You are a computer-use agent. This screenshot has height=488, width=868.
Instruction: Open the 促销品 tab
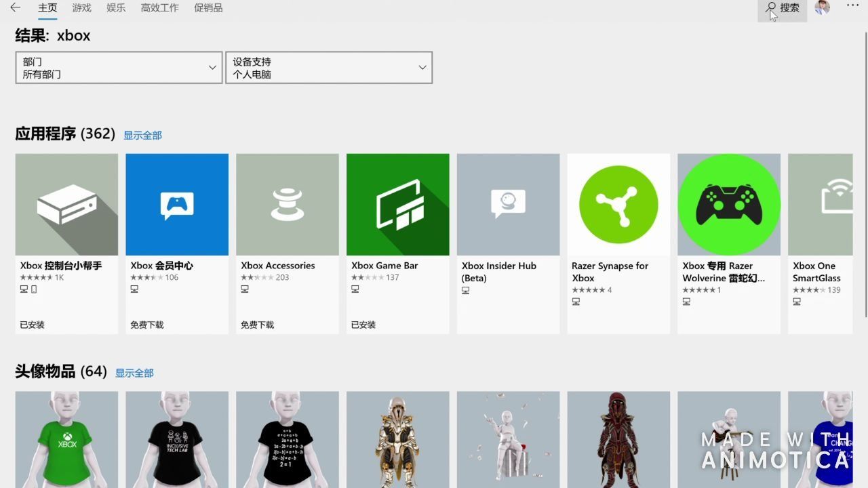coord(208,8)
